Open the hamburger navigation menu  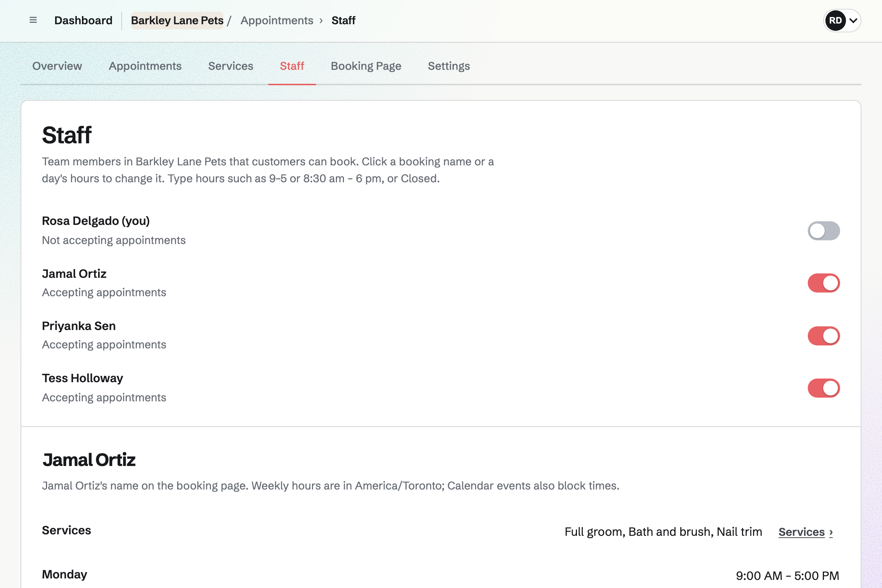tap(33, 20)
